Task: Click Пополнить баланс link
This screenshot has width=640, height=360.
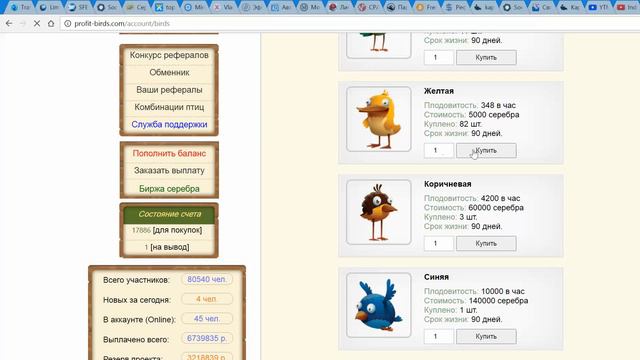Action: pos(169,153)
